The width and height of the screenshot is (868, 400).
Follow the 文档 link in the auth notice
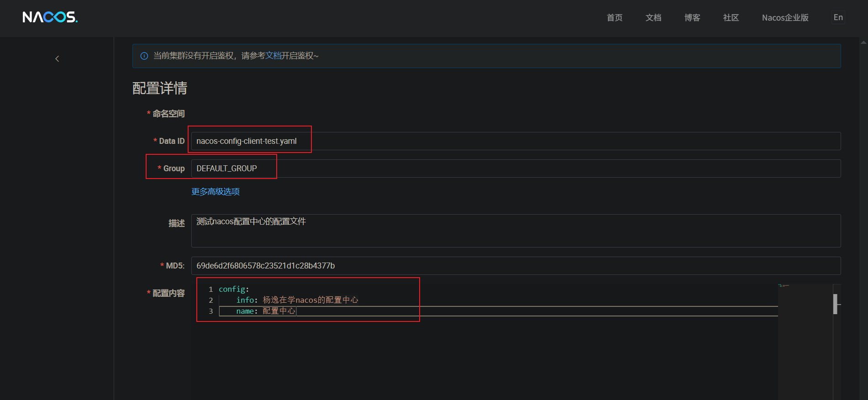pos(274,56)
